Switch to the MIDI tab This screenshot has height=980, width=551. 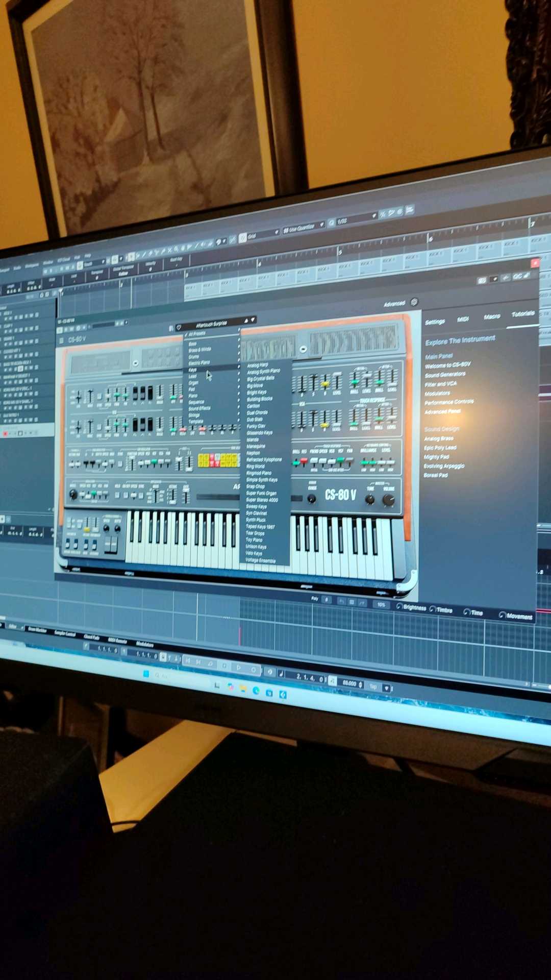pyautogui.click(x=463, y=319)
